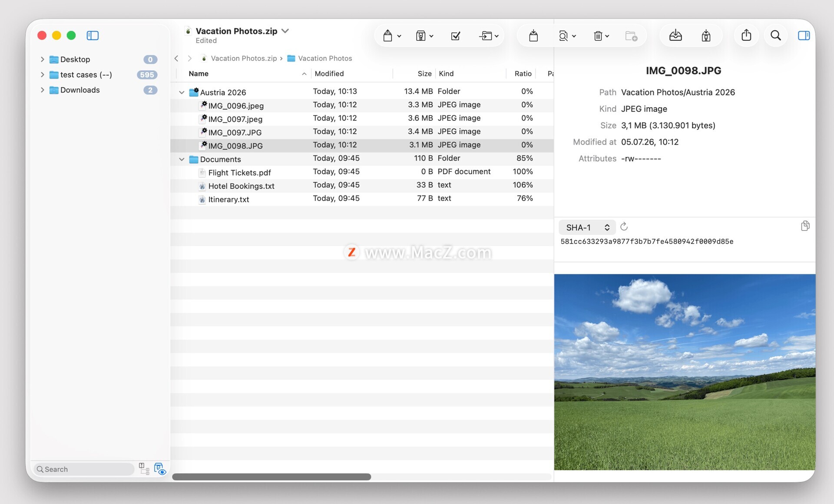The width and height of the screenshot is (834, 504).
Task: Select the IMG_0096.jpeg row
Action: (362, 105)
